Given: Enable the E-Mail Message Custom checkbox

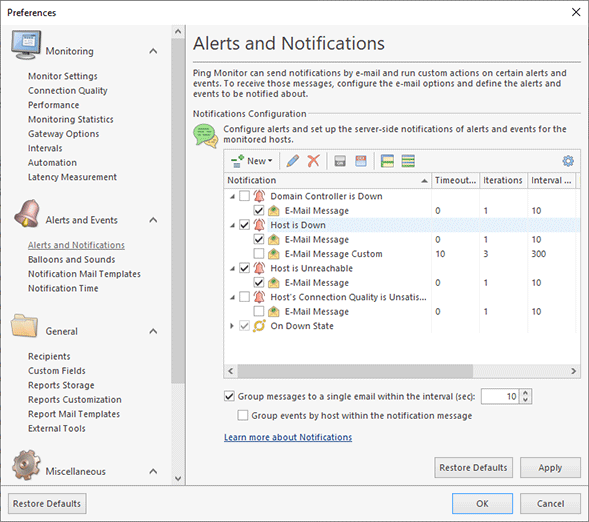Looking at the screenshot, I should 259,254.
